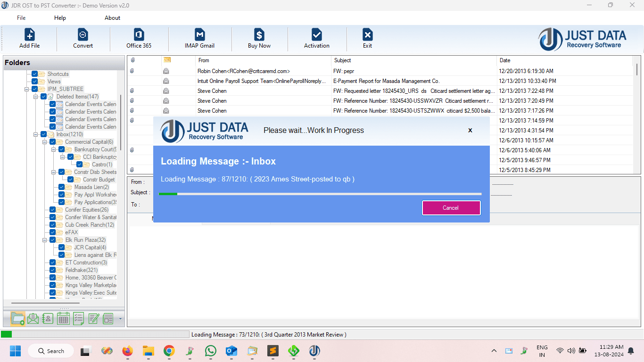Open the view selector dropdown arrow near bottom icons
The width and height of the screenshot is (644, 362).
tap(121, 319)
